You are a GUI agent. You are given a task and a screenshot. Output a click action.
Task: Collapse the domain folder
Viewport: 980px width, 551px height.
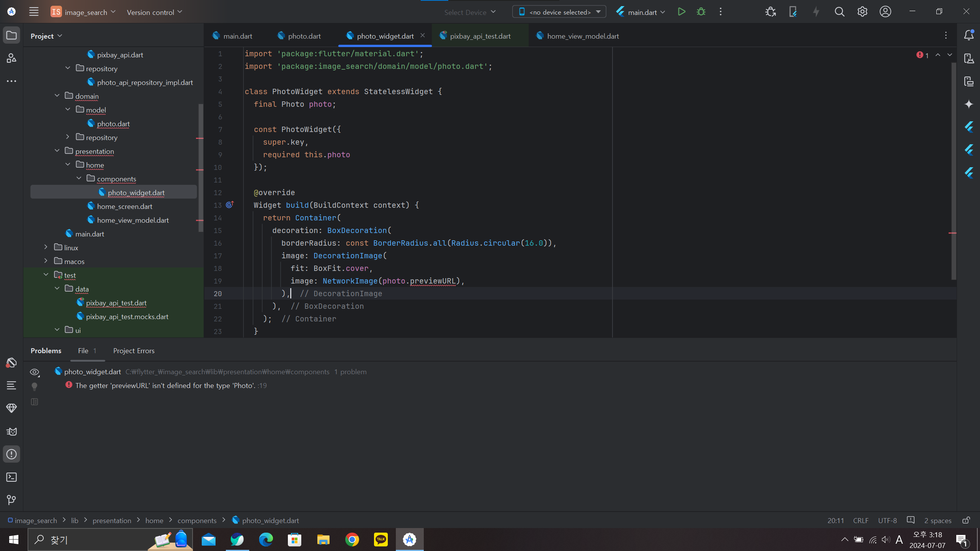click(x=57, y=96)
